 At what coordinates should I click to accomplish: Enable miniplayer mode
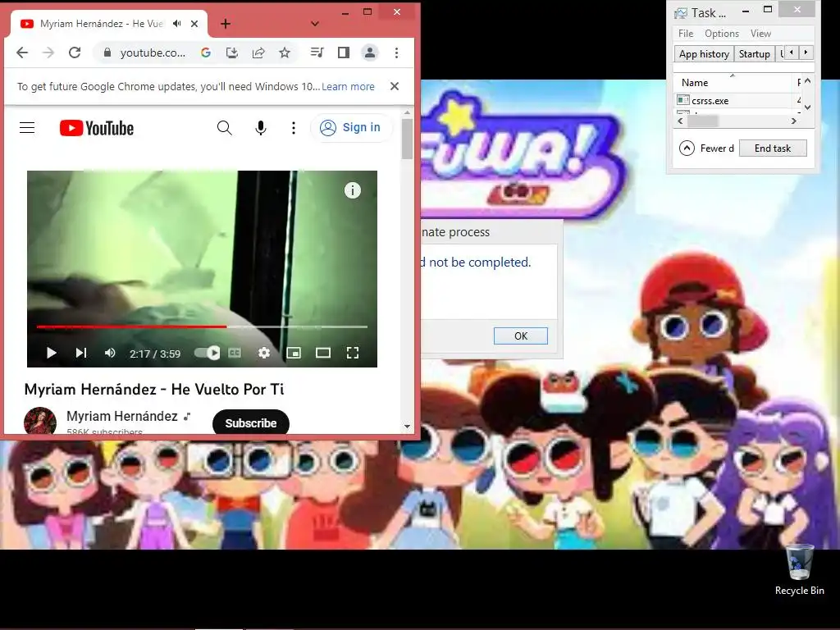294,353
